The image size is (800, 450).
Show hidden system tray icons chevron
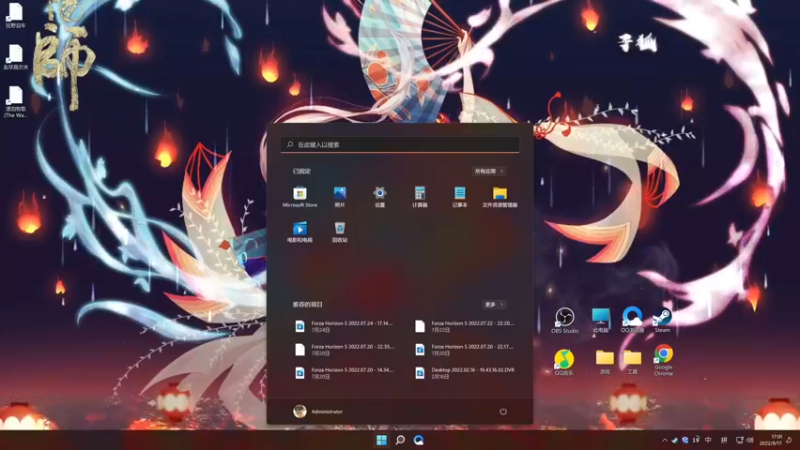coord(664,440)
